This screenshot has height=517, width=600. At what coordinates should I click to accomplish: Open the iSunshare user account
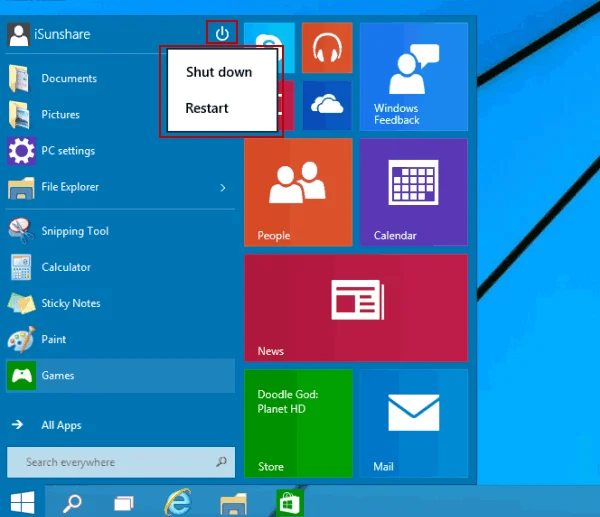pyautogui.click(x=49, y=34)
